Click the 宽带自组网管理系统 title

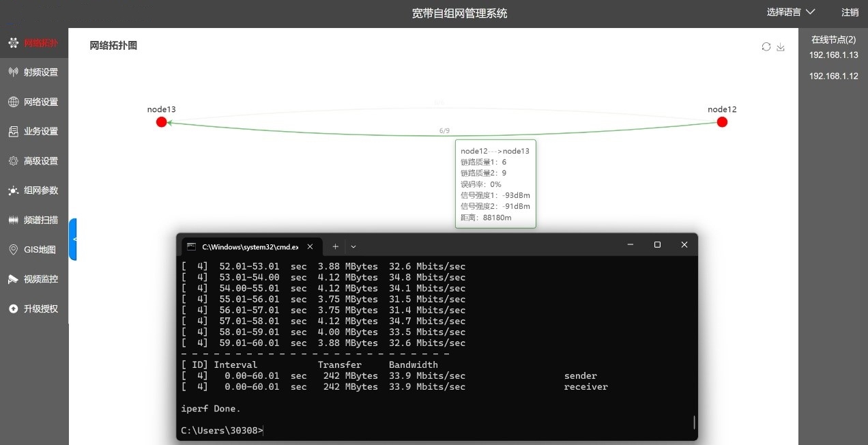(460, 13)
